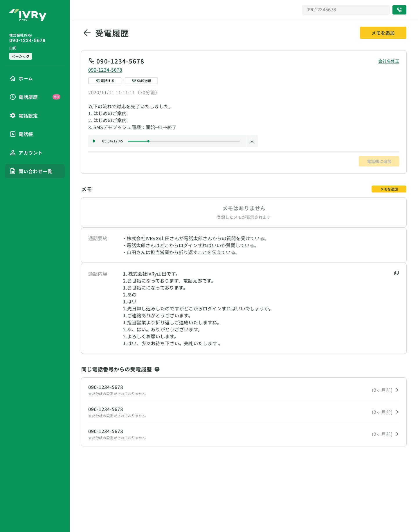Click the person icon next to アカウント

(13, 153)
